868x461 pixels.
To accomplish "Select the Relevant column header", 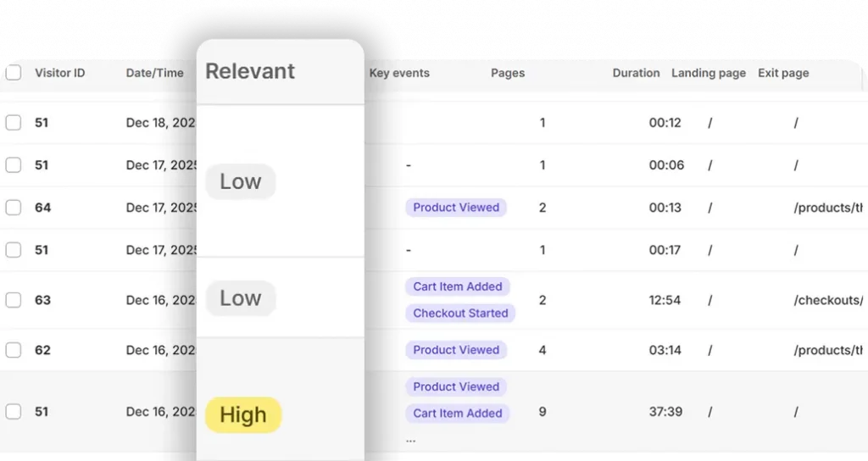I will click(250, 71).
